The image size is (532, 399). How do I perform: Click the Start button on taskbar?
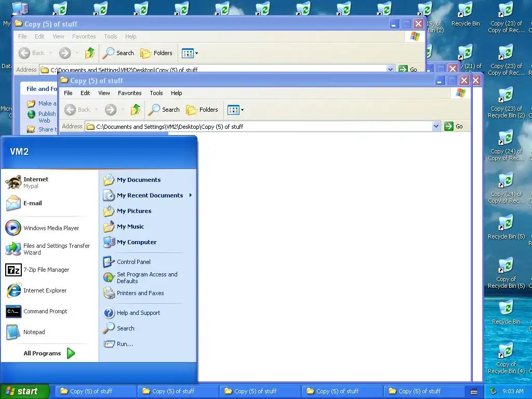click(x=25, y=391)
